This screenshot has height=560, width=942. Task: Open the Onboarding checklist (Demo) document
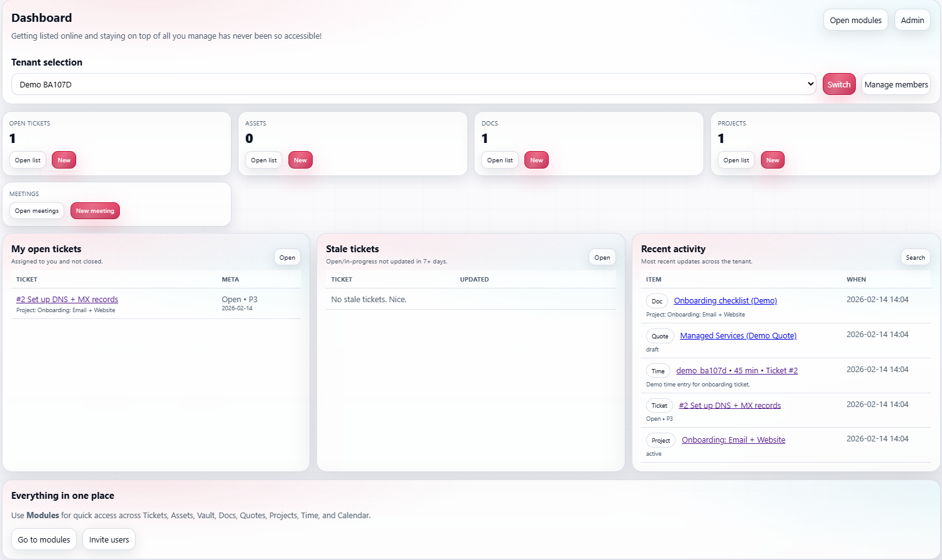[725, 300]
